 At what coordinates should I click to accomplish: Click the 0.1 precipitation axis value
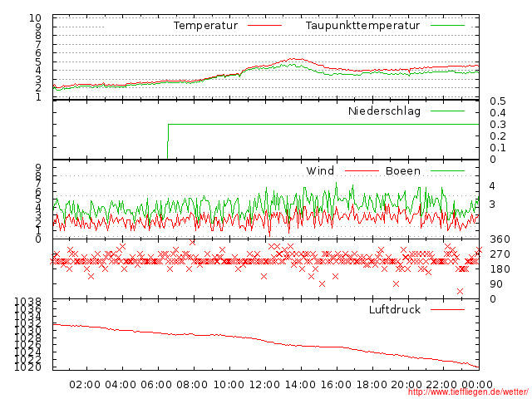[x=498, y=148]
